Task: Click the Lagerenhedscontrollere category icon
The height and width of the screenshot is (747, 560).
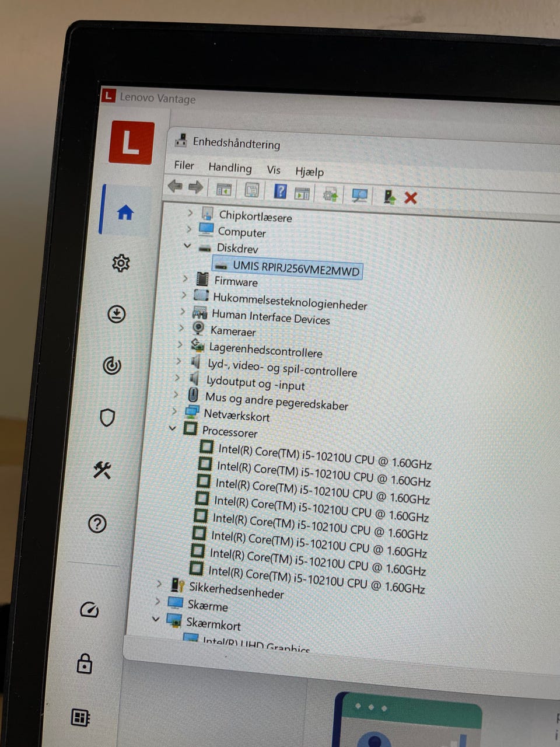Action: pyautogui.click(x=198, y=345)
